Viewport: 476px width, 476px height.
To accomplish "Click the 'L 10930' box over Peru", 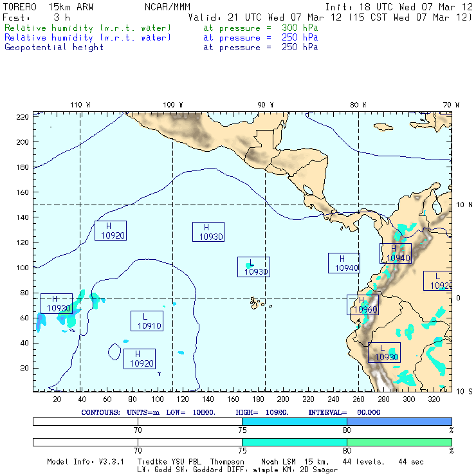I will [x=384, y=352].
